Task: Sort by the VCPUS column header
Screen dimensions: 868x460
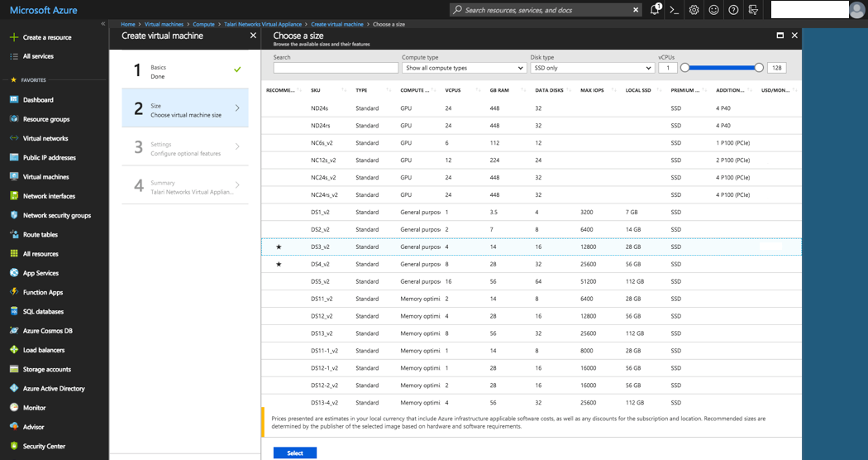Action: pos(453,89)
